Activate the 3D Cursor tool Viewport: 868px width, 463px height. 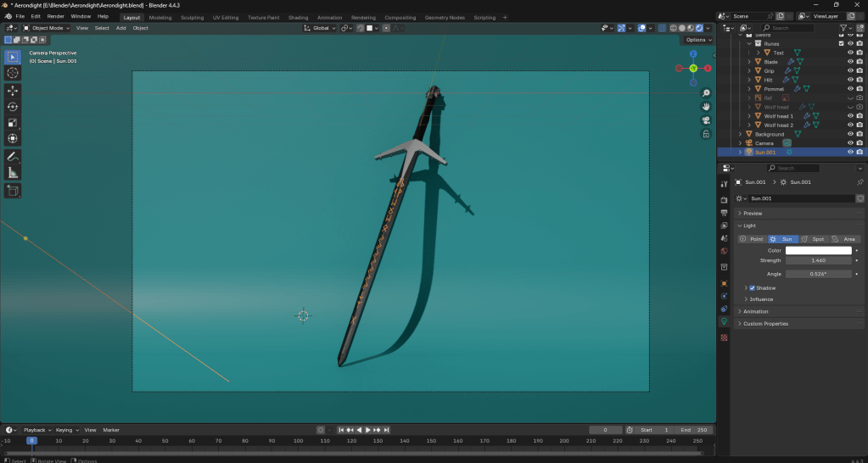13,73
